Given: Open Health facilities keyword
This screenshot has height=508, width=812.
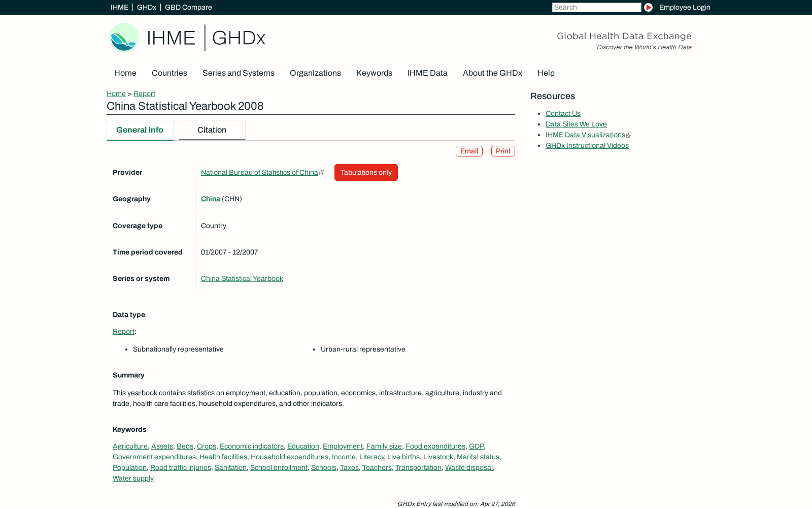Looking at the screenshot, I should pos(223,457).
